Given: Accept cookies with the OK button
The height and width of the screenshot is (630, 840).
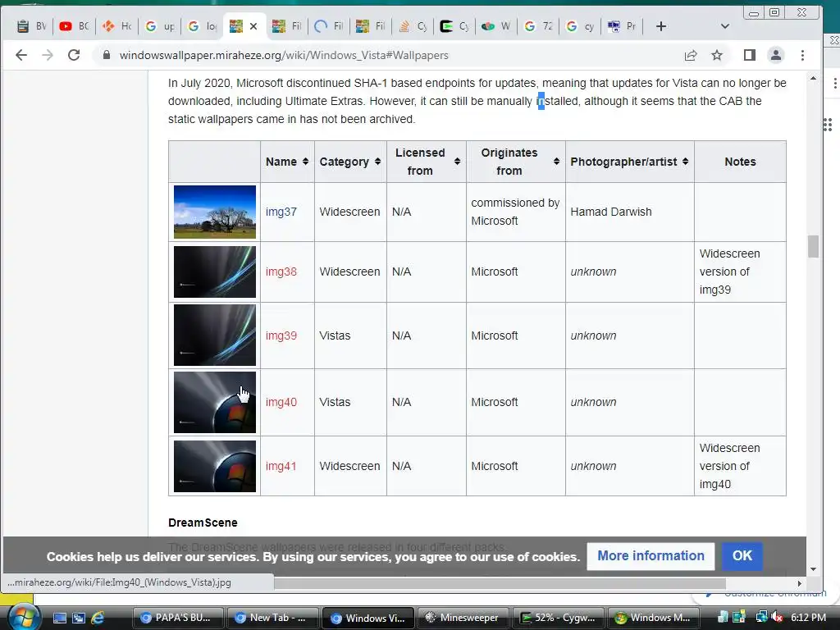Looking at the screenshot, I should (x=742, y=556).
